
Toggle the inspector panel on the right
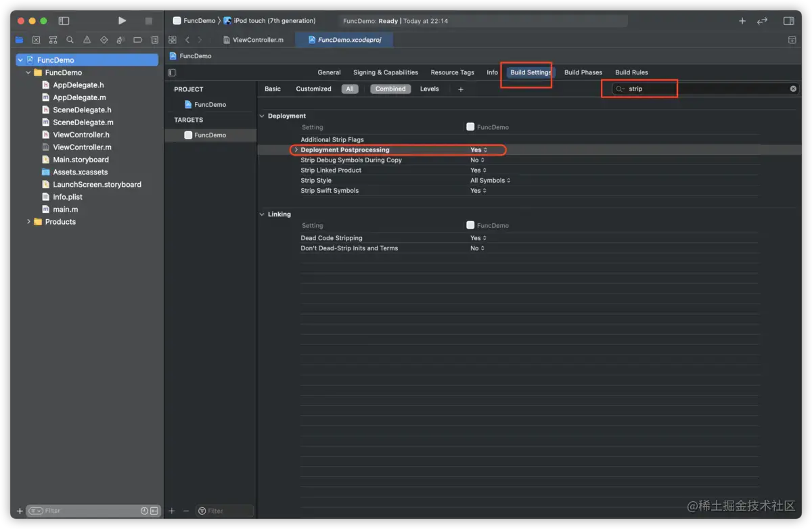pos(789,21)
